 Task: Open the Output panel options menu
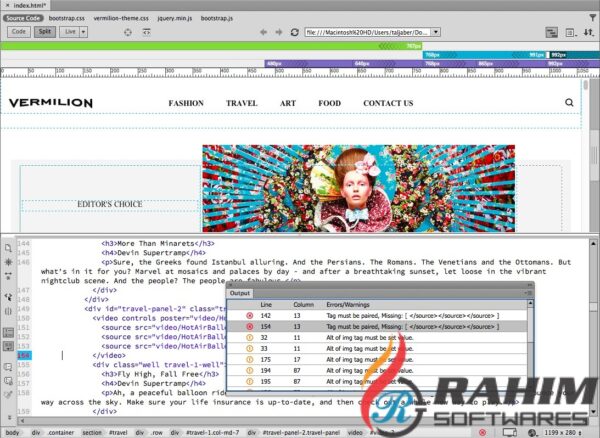click(529, 293)
